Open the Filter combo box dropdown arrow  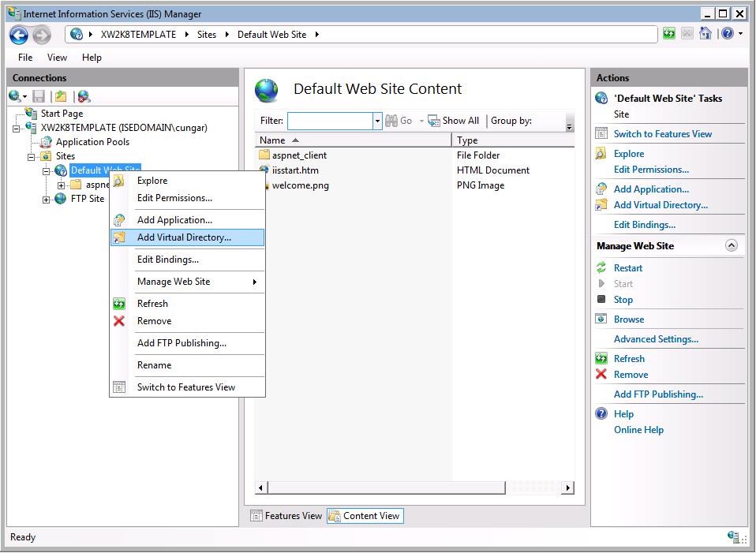click(377, 121)
